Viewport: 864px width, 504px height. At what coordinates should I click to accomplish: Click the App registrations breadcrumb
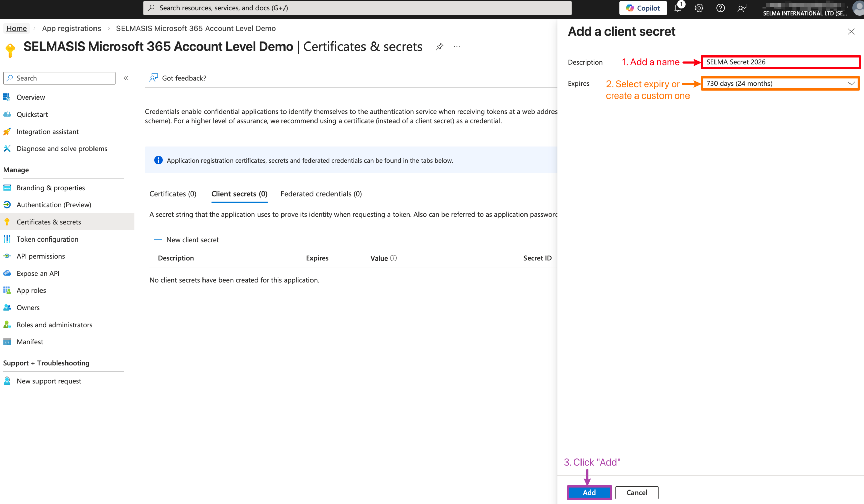tap(71, 28)
